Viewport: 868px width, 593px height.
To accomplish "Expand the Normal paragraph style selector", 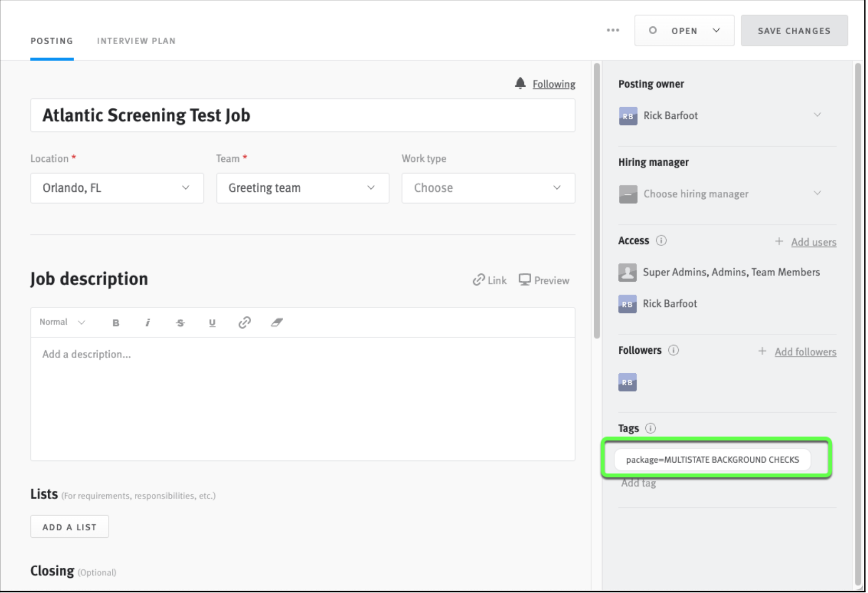I will [x=61, y=322].
